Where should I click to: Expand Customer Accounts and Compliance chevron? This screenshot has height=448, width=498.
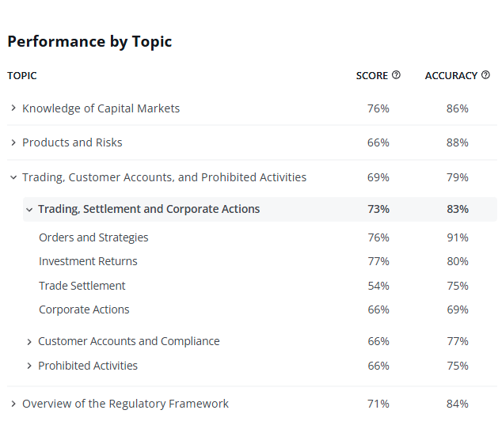click(29, 342)
